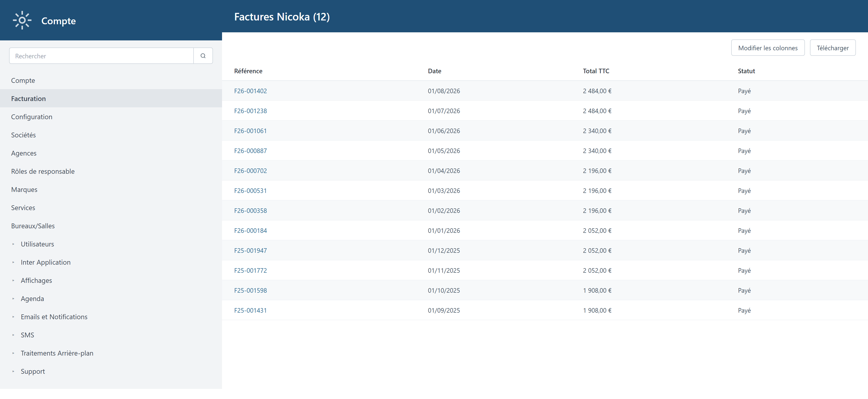The image size is (868, 399).
Task: Open invoice F26-000702 link
Action: pyautogui.click(x=250, y=171)
